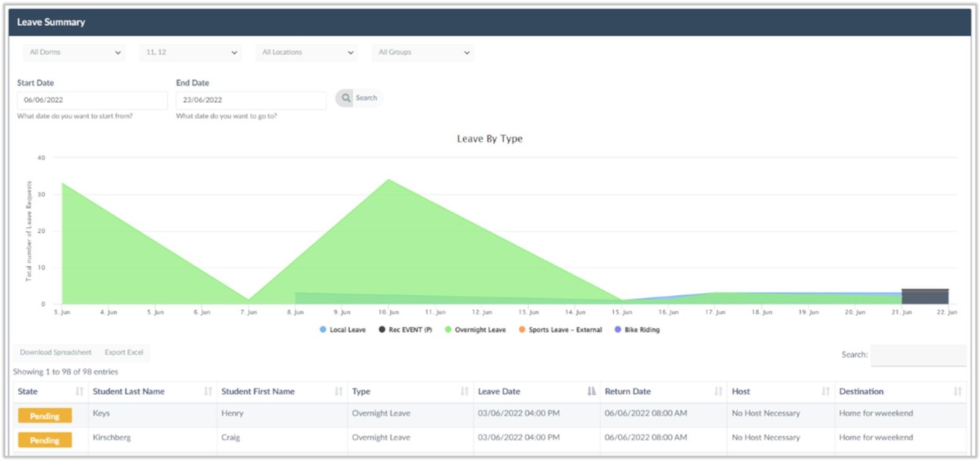Open the All Locations dropdown

pos(307,53)
